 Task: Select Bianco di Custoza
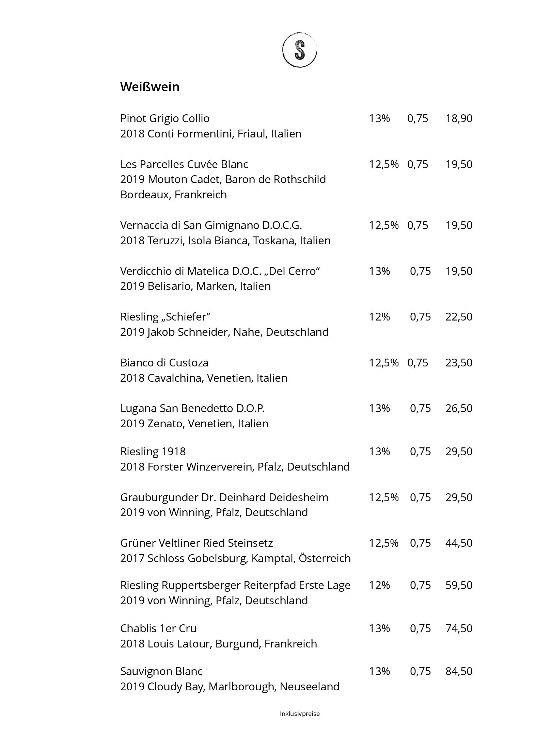[164, 363]
